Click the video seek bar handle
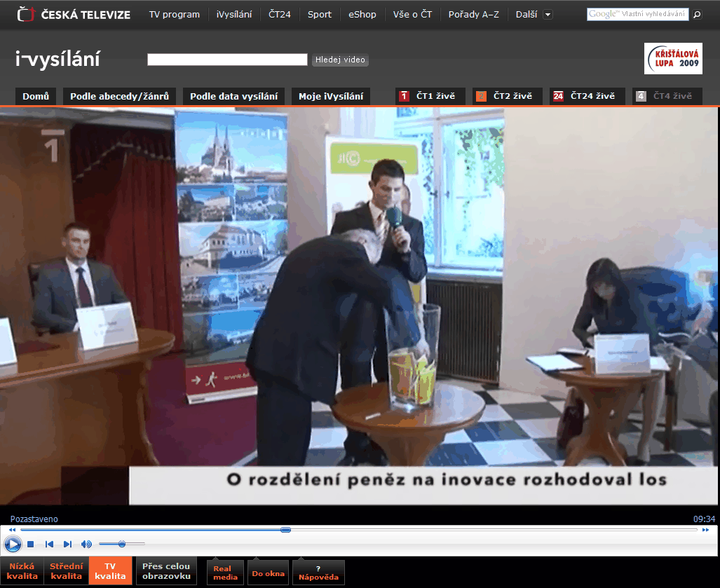This screenshot has height=588, width=720. tap(285, 530)
